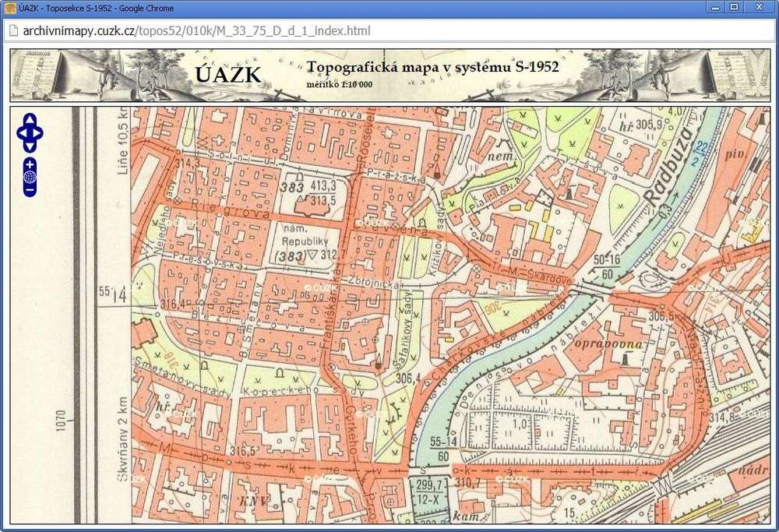Close the Toposekce S-1952 window
The width and height of the screenshot is (779, 532).
click(x=758, y=7)
